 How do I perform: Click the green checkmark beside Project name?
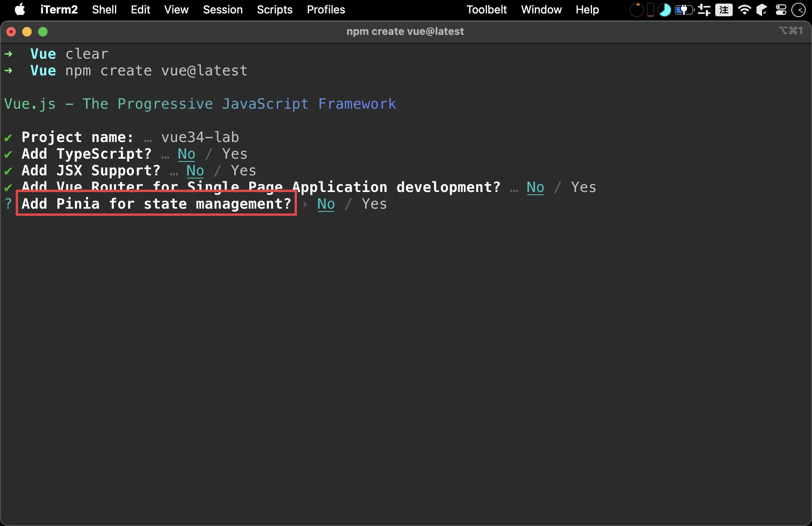pyautogui.click(x=8, y=138)
